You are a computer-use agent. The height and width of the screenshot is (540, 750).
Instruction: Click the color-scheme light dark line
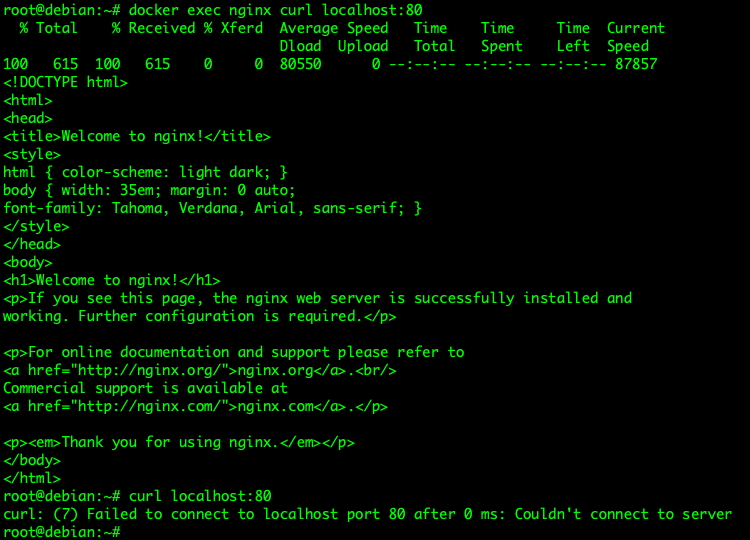click(x=145, y=172)
